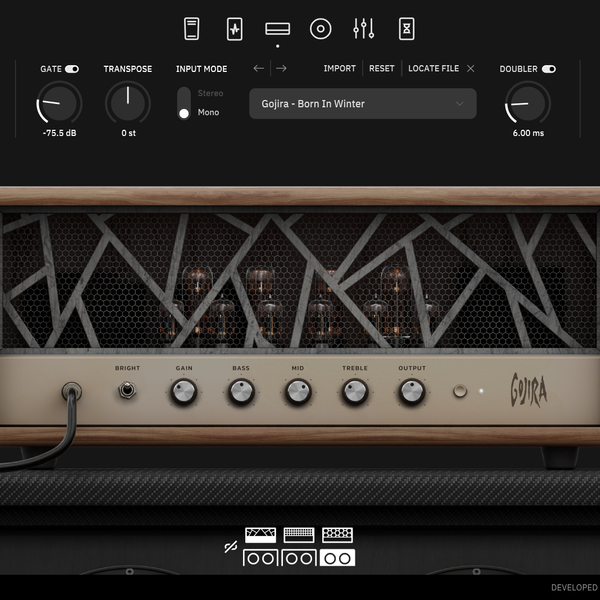Click the Gate threshold knob

click(59, 103)
